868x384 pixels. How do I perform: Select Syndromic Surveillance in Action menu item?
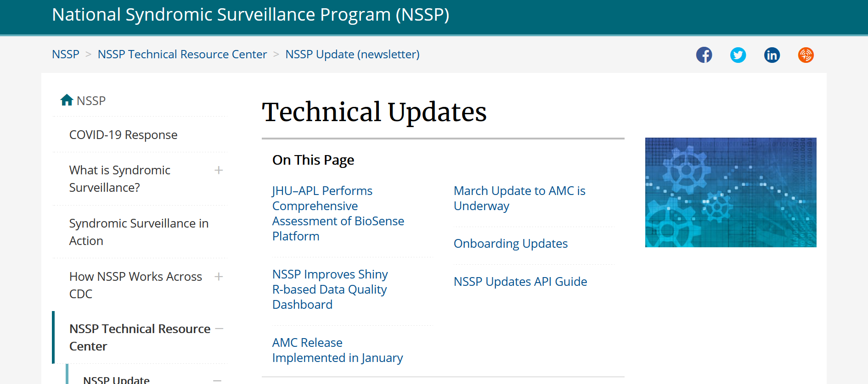[x=139, y=232]
